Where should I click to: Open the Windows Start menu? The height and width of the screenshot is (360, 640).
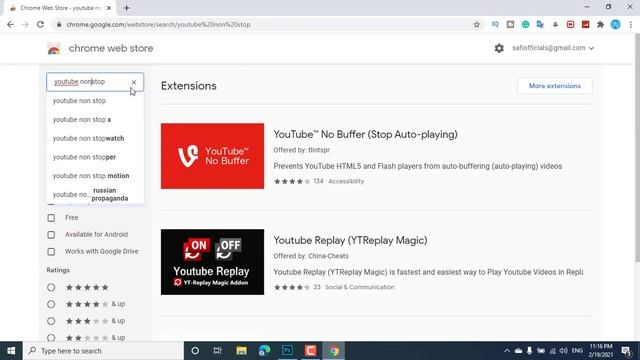[x=11, y=351]
